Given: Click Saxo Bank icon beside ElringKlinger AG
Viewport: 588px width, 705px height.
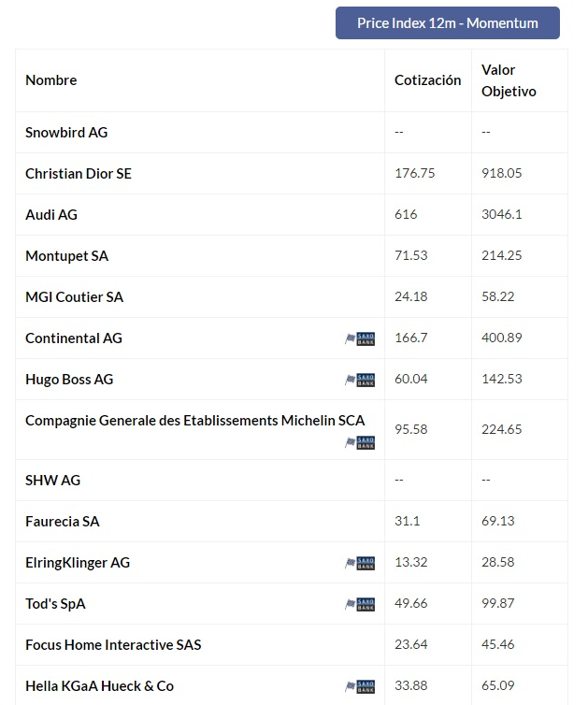Looking at the screenshot, I should click(x=360, y=563).
